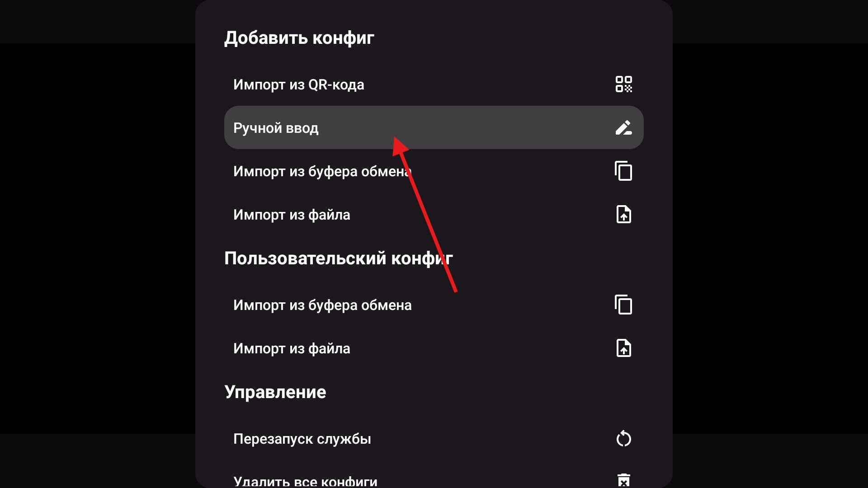Click the trash icon for deleting configs
The image size is (868, 488).
(624, 480)
